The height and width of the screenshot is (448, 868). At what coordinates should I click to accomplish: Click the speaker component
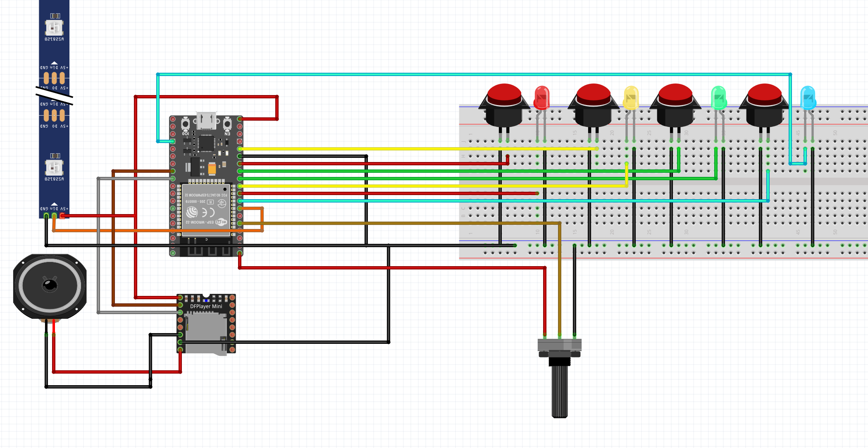pyautogui.click(x=50, y=286)
